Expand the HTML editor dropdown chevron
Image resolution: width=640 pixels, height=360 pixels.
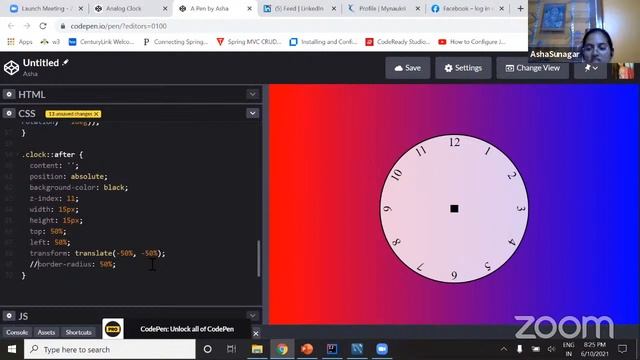click(253, 94)
